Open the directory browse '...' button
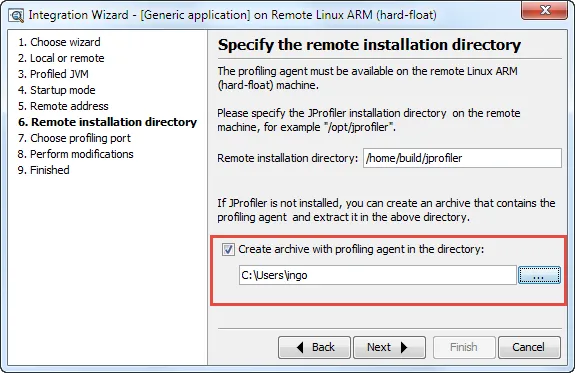575x373 pixels. click(x=539, y=275)
